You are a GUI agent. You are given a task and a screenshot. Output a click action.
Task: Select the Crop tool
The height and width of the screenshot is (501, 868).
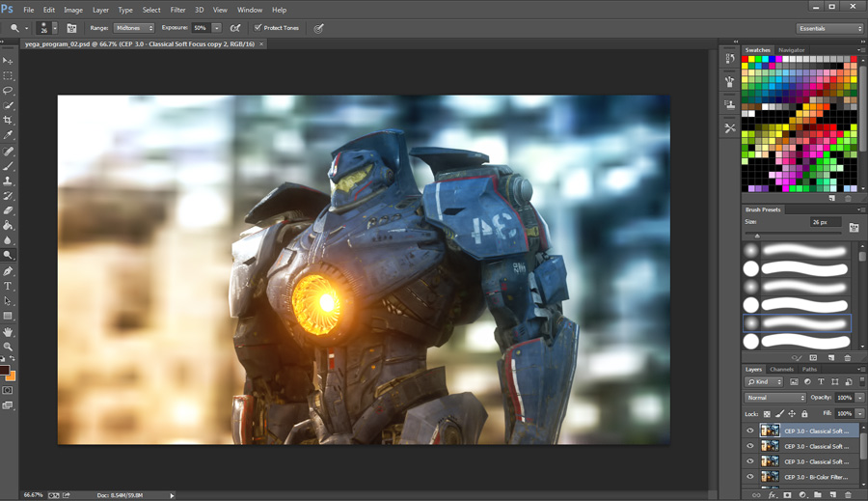[x=8, y=121]
